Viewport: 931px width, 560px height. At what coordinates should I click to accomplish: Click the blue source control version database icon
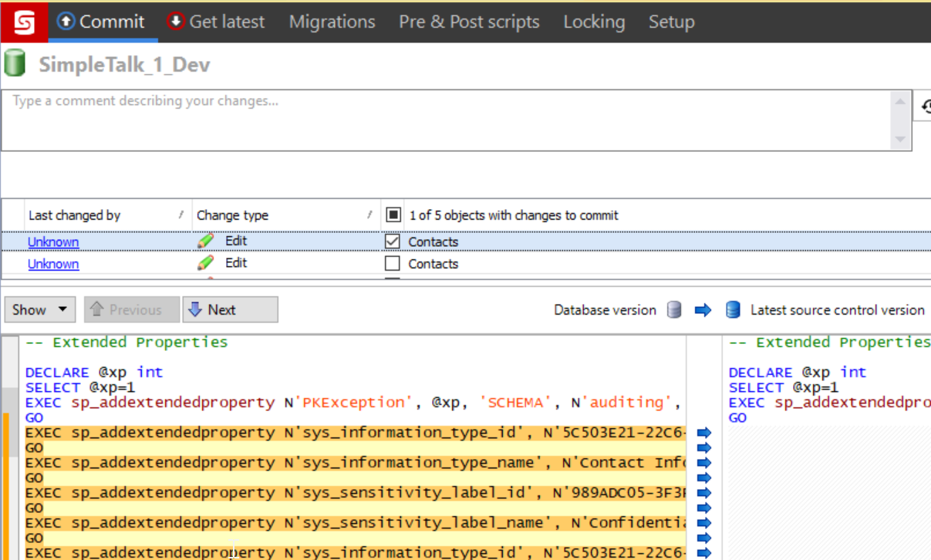[x=733, y=310]
